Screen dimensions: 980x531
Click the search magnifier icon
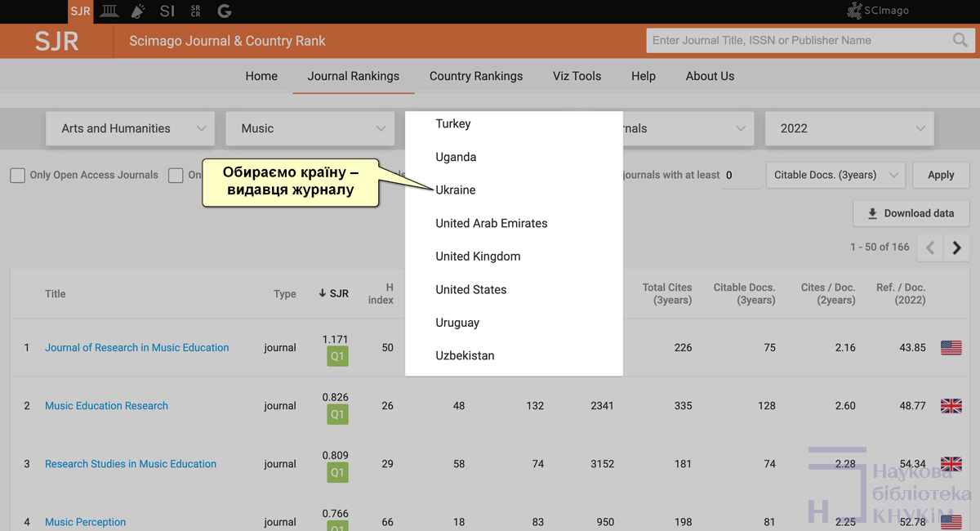coord(960,40)
